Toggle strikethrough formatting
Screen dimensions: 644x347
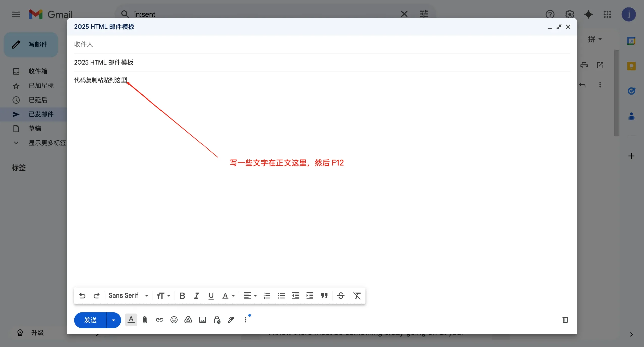pos(341,296)
